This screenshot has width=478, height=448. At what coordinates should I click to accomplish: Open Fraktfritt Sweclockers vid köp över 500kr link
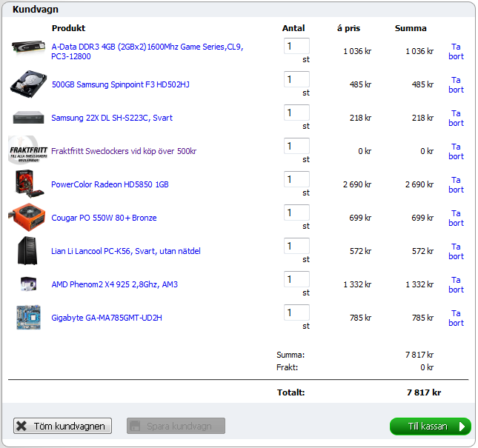tap(124, 151)
